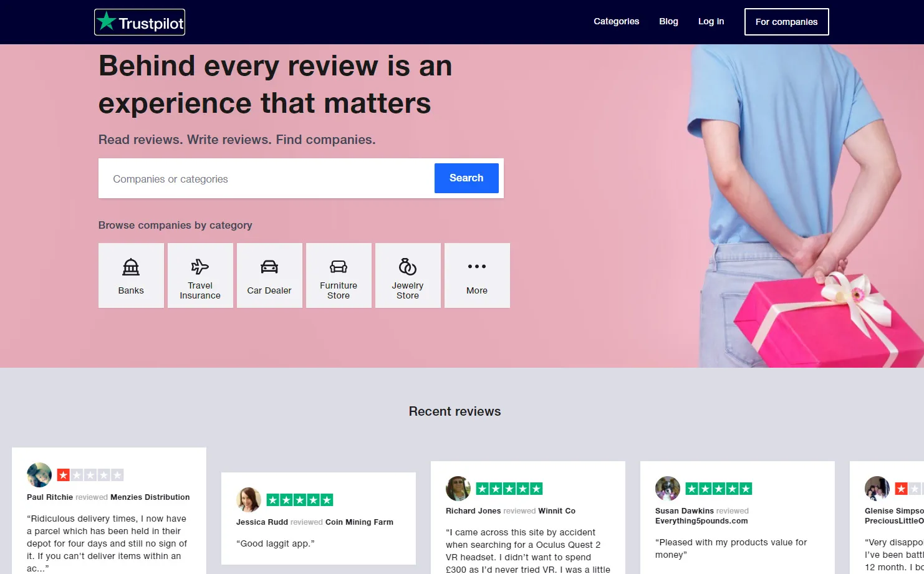Screen dimensions: 924x574
Task: Click the Trustpilot logo
Action: pos(140,22)
